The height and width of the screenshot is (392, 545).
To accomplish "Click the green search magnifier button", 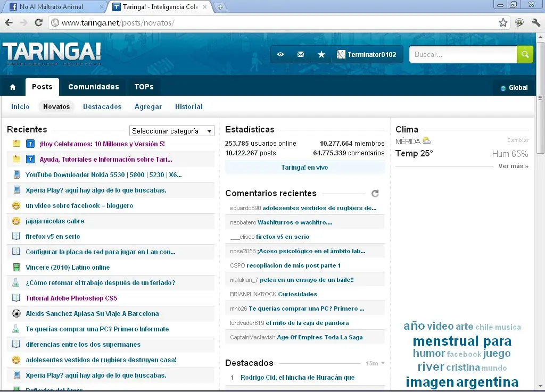I will click(x=525, y=54).
